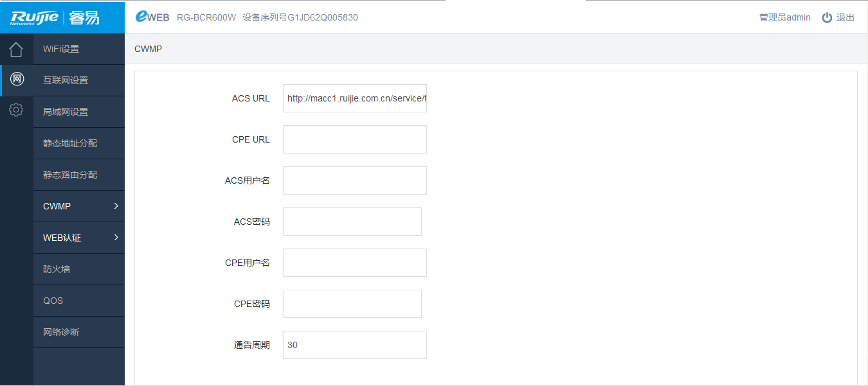Click the RG-BCR600W model text
Screen dimensions: 868x386
pyautogui.click(x=206, y=17)
